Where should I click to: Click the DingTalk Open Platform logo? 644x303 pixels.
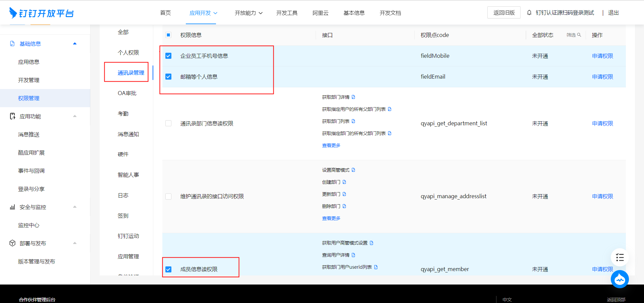(41, 13)
